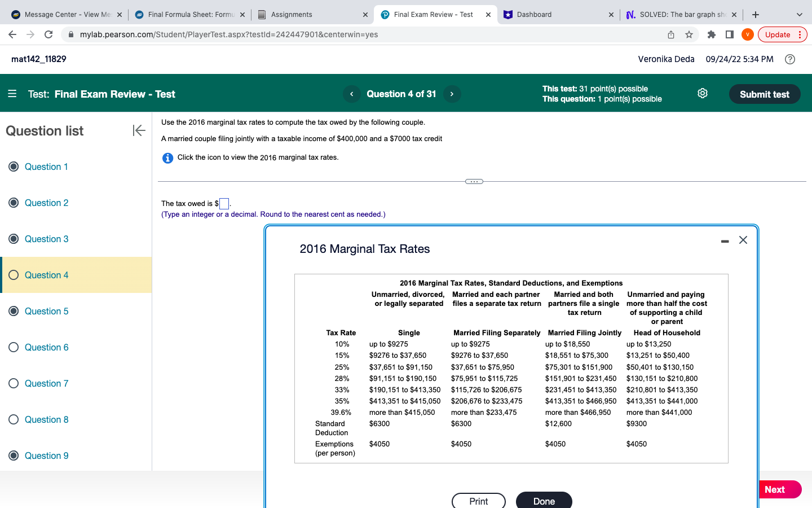Open the tab search chevron

tap(800, 15)
